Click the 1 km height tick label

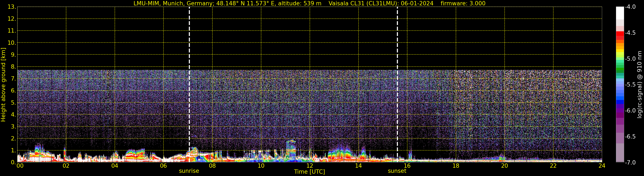13,151
